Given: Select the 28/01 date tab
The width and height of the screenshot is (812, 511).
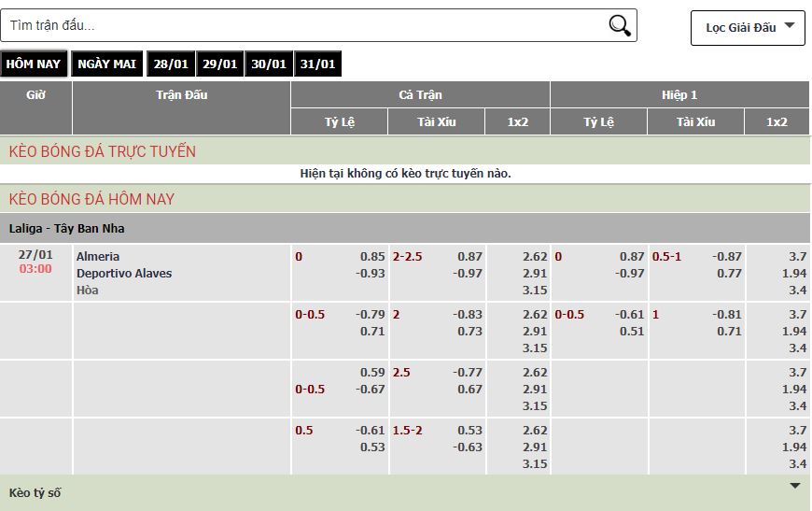Looking at the screenshot, I should pos(171,64).
